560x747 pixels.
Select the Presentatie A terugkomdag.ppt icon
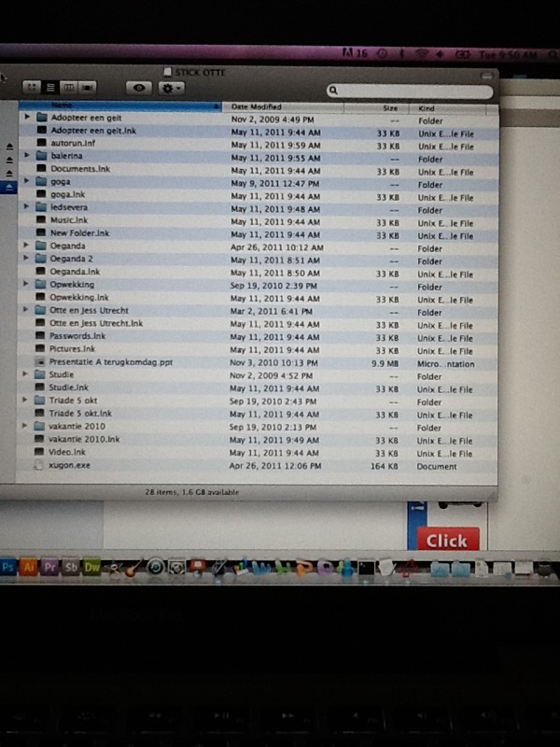40,362
